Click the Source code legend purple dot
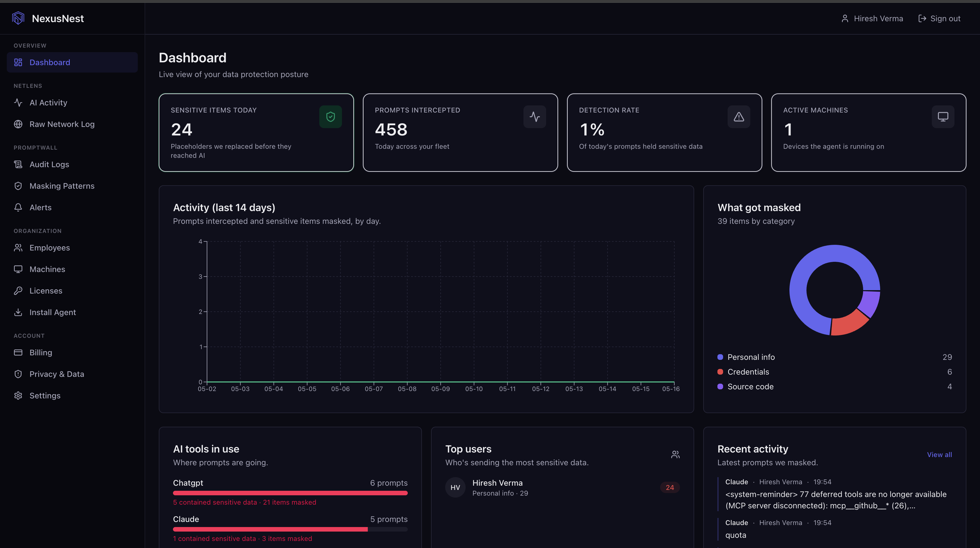This screenshot has height=548, width=980. 720,386
